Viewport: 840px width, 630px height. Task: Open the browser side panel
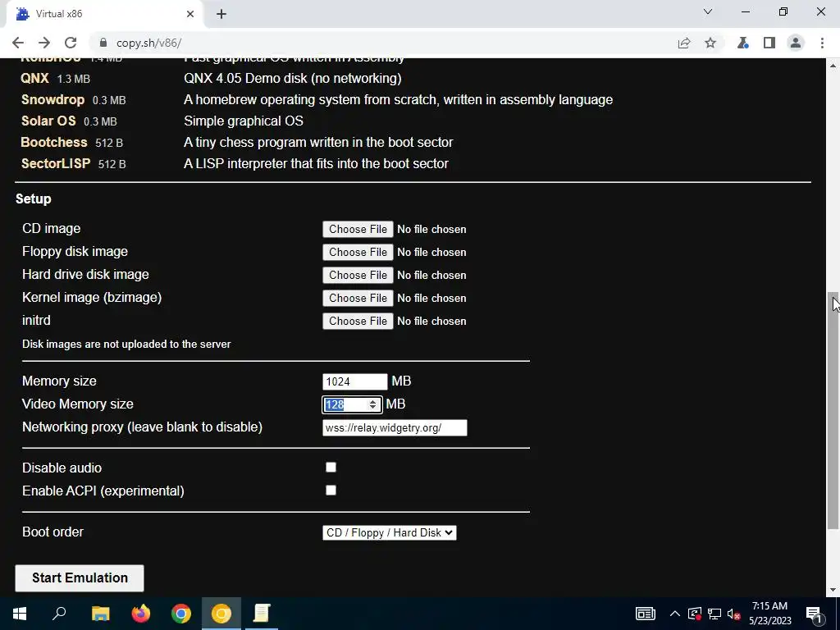click(769, 43)
